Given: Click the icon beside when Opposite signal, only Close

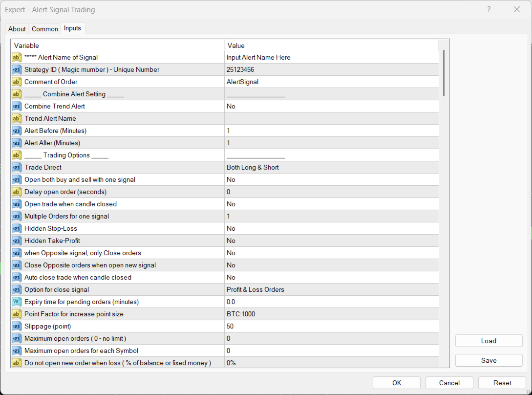Looking at the screenshot, I should [x=16, y=253].
